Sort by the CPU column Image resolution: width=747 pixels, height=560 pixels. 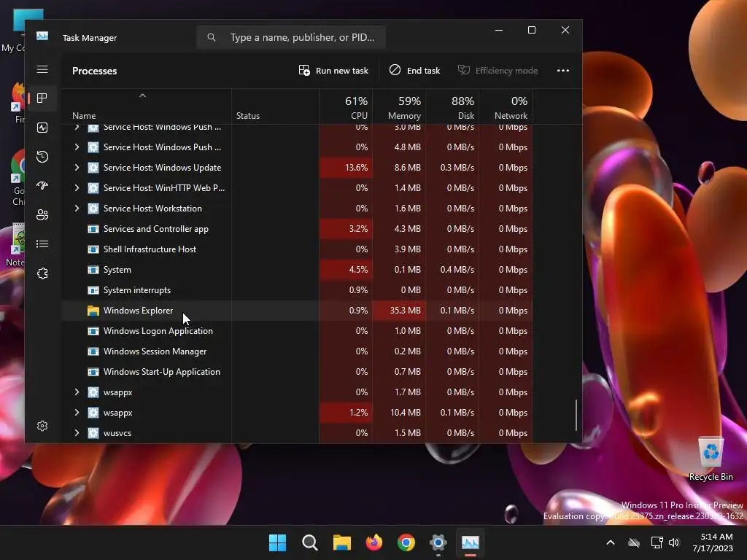346,108
